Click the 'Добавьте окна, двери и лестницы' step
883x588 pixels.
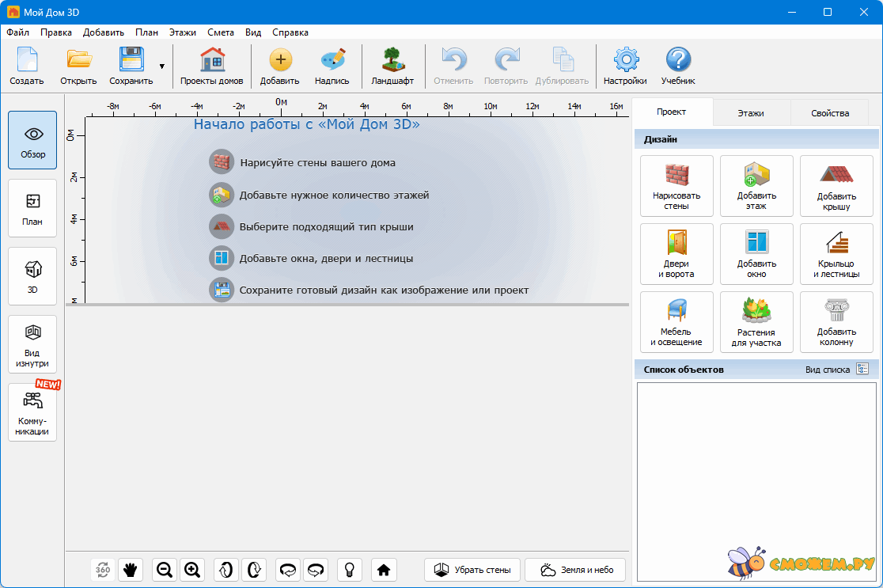(312, 259)
